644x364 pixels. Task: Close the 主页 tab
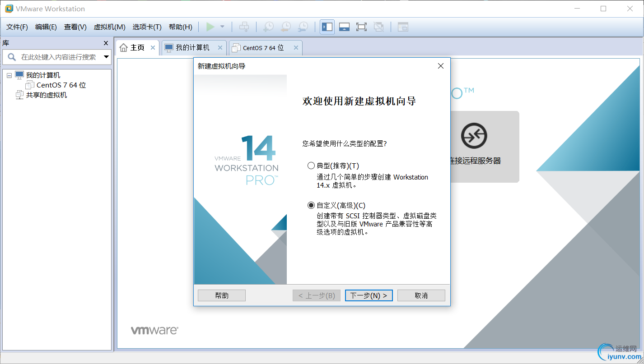153,48
